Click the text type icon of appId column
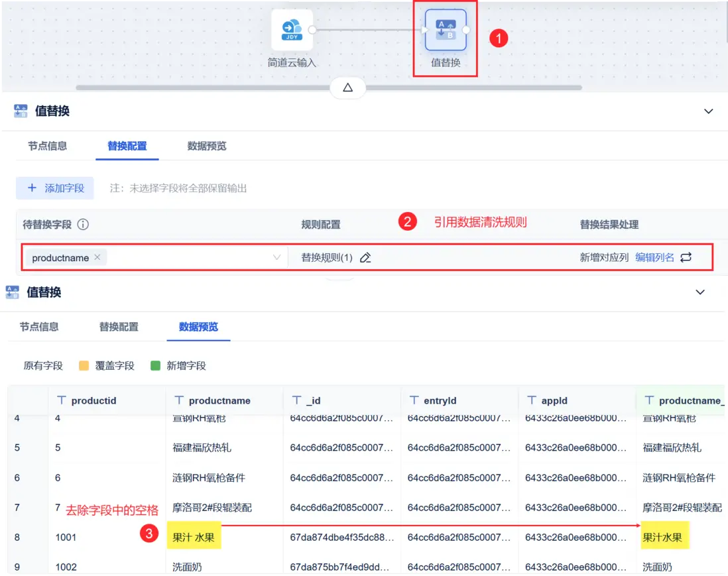Image resolution: width=728 pixels, height=576 pixels. (532, 400)
